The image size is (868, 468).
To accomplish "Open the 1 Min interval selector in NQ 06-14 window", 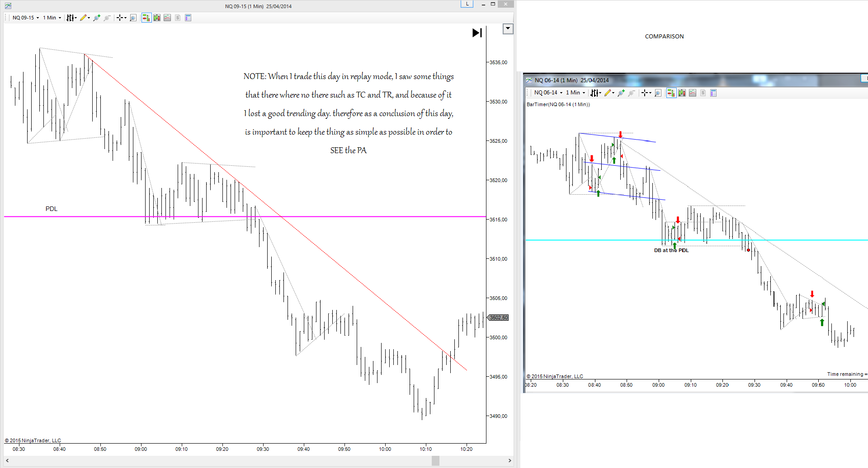I will [x=575, y=93].
